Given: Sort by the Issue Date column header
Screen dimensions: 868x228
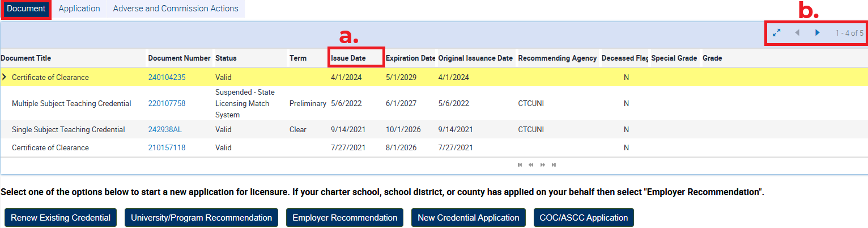Looking at the screenshot, I should [x=348, y=58].
